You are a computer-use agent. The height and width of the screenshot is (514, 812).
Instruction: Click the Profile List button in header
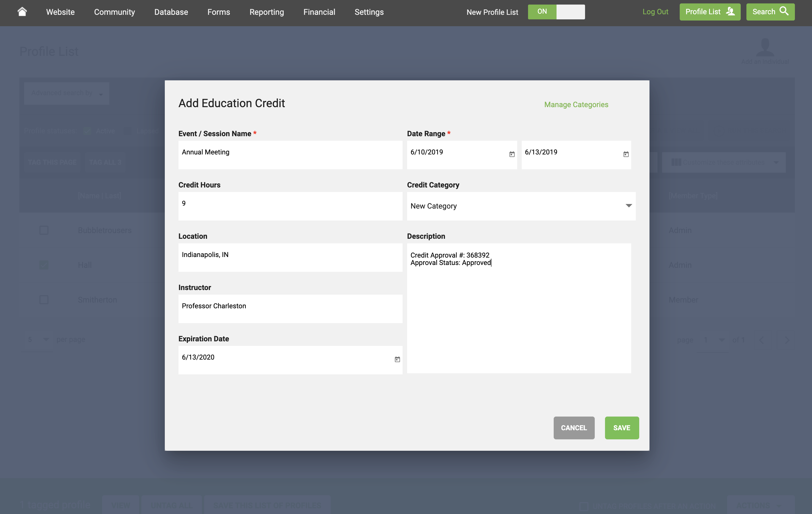click(x=710, y=12)
